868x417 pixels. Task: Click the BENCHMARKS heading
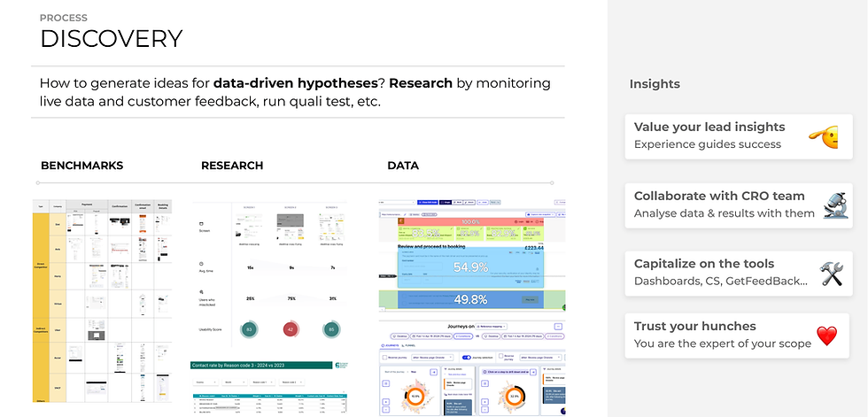click(81, 166)
